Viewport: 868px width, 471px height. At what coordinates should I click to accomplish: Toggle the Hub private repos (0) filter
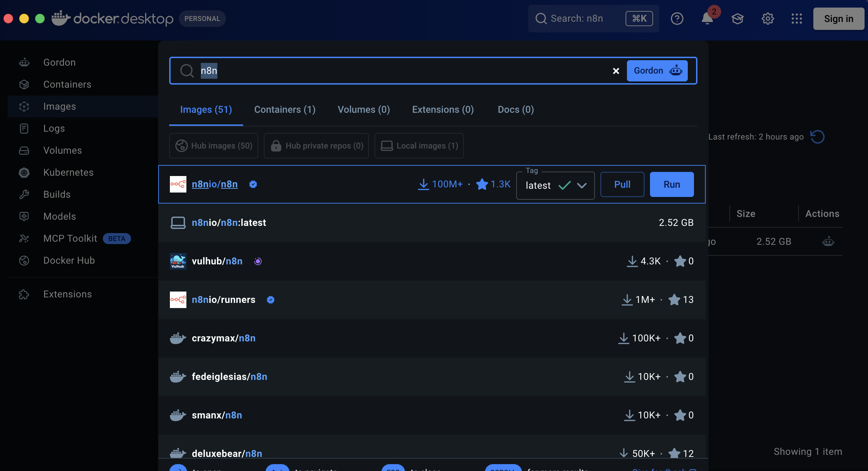316,146
